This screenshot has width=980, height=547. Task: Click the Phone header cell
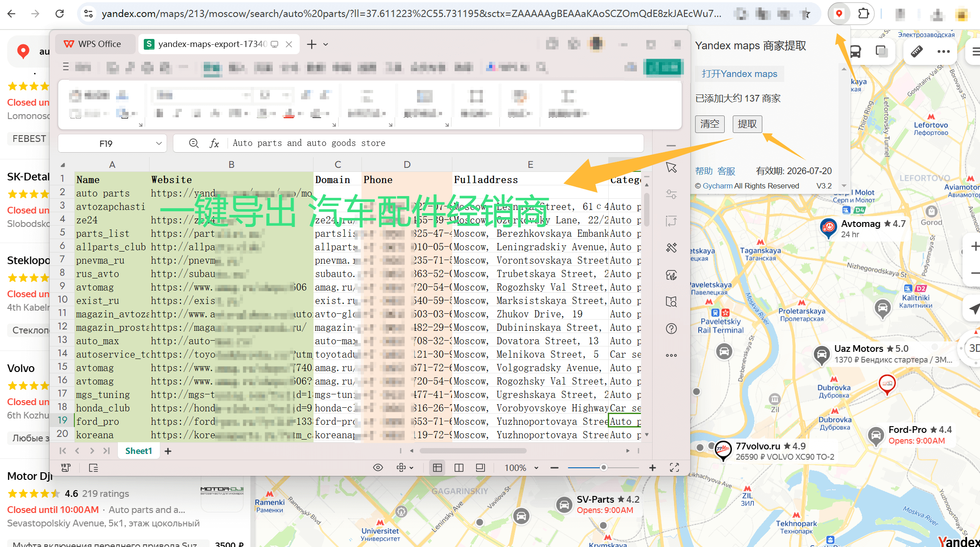click(x=406, y=180)
